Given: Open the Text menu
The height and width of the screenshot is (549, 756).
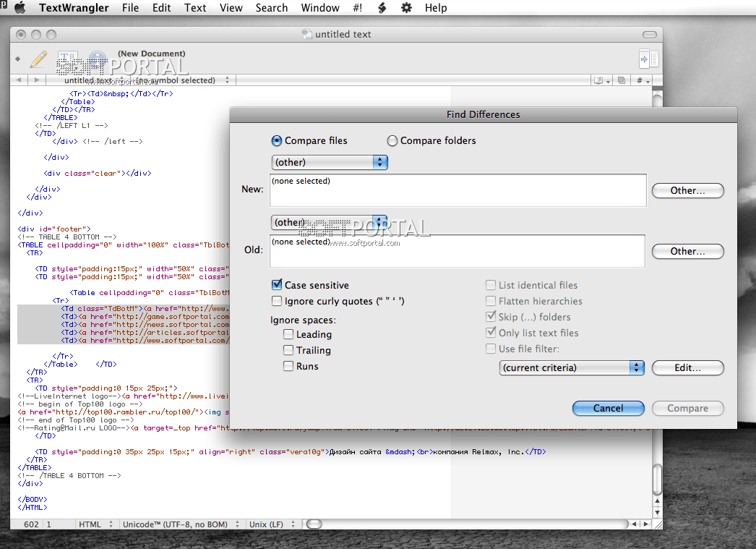Looking at the screenshot, I should point(195,8).
